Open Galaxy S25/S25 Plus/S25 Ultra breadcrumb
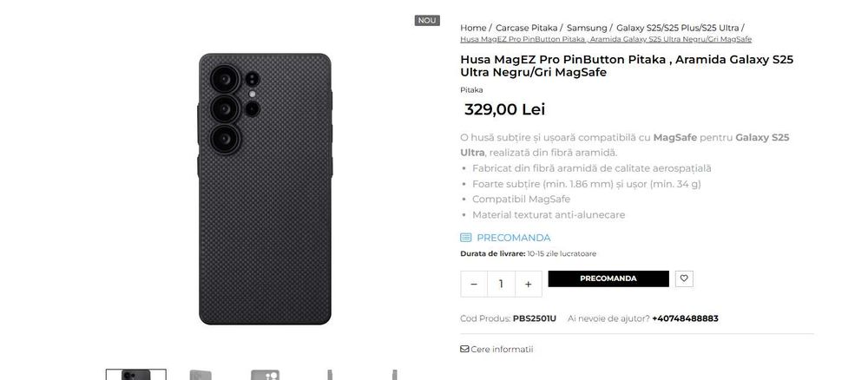The width and height of the screenshot is (868, 380). click(x=678, y=28)
